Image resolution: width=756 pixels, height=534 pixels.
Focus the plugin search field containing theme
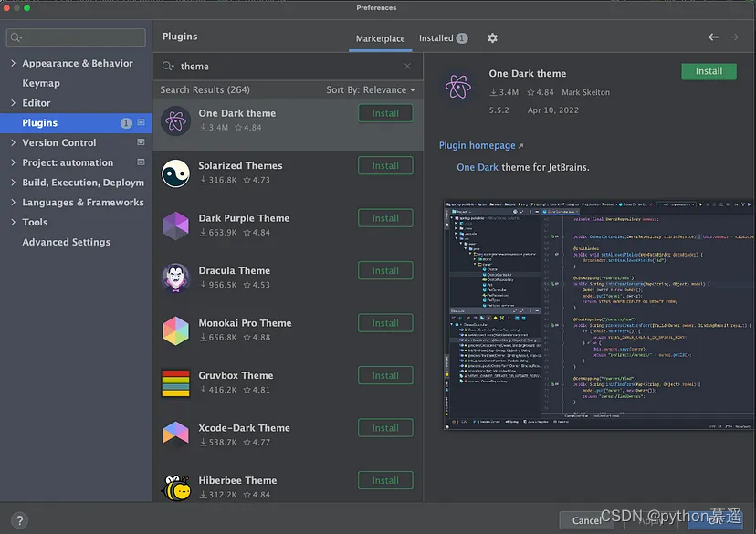pos(289,66)
